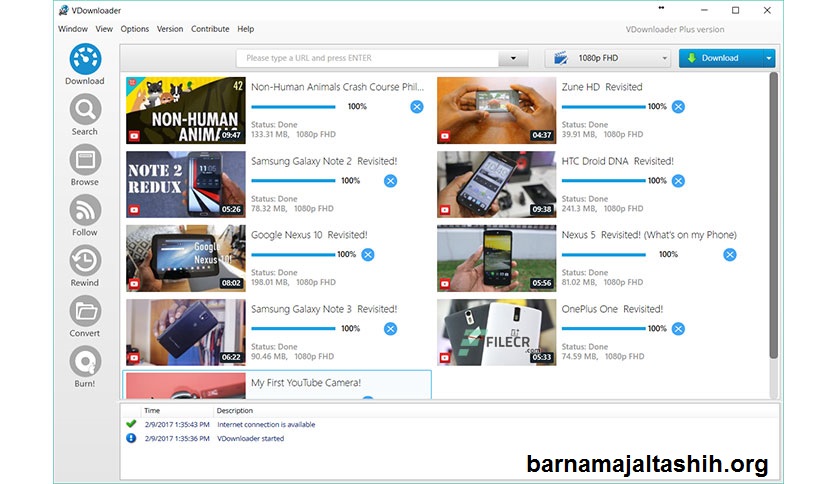836x484 pixels.
Task: Open the Help menu
Action: [x=245, y=29]
